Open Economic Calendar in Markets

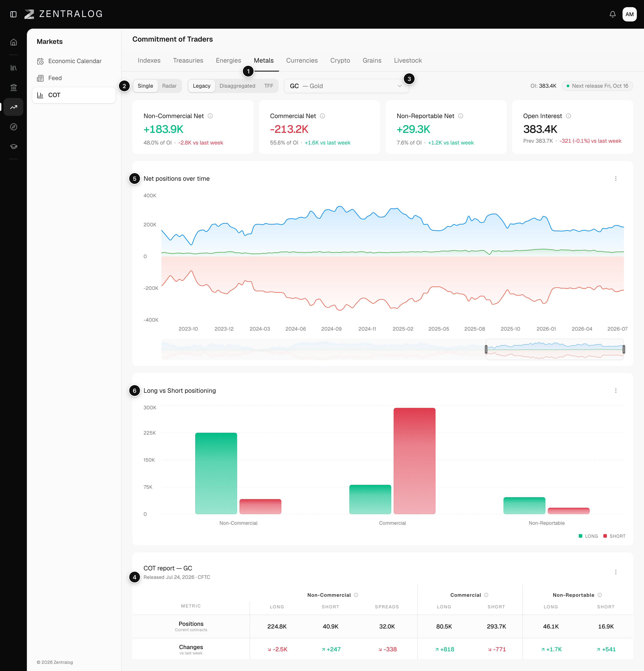pos(74,61)
